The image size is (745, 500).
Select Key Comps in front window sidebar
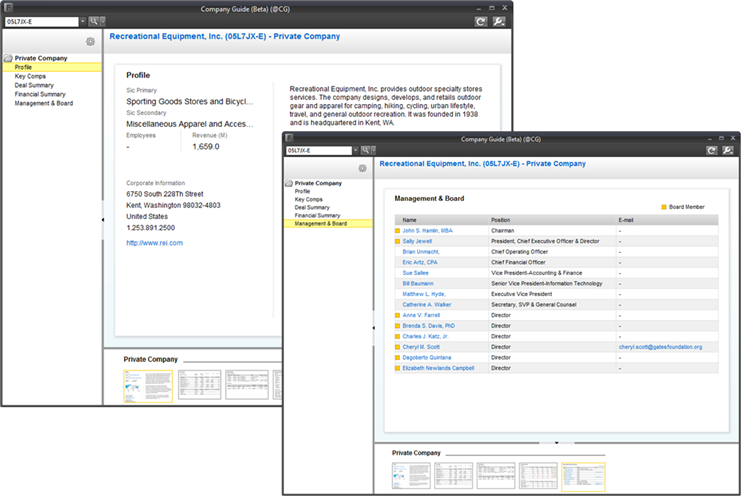click(308, 199)
